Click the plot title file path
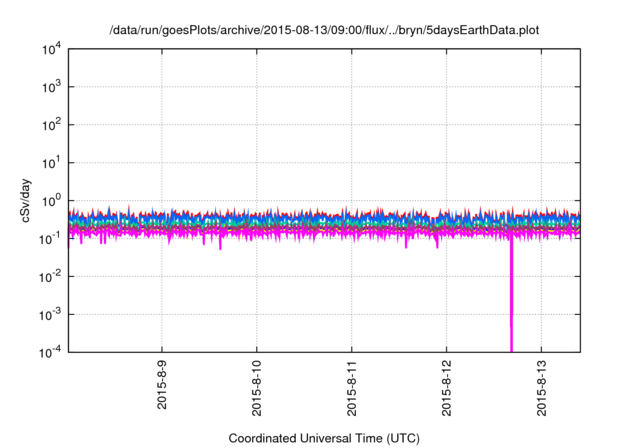This screenshot has width=640, height=448. tap(324, 30)
